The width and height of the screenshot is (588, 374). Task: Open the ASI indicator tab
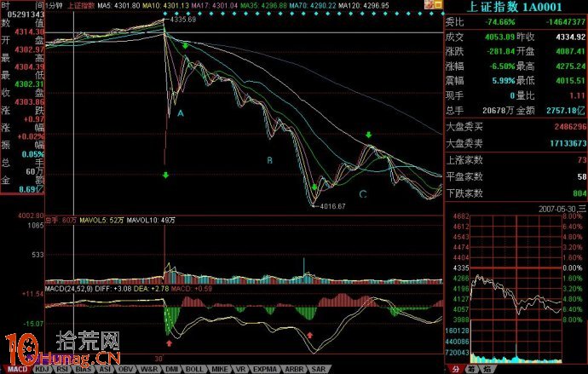pyautogui.click(x=104, y=370)
